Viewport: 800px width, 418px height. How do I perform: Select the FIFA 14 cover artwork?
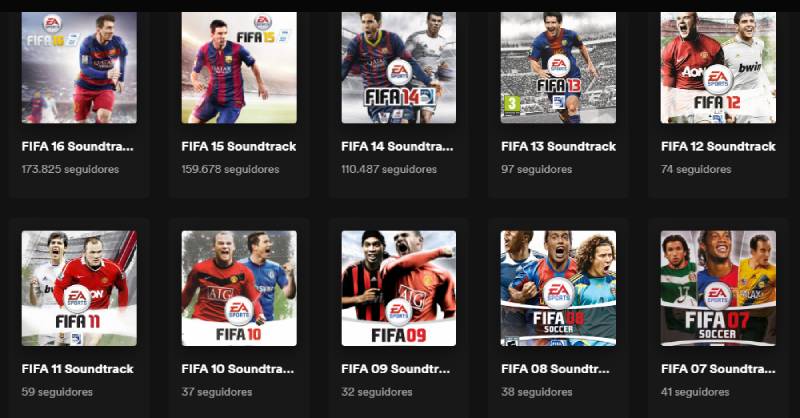point(398,67)
